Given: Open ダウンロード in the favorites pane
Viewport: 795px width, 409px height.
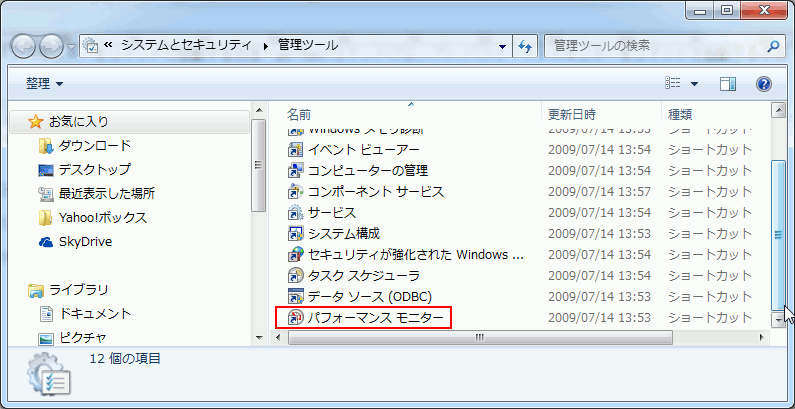Looking at the screenshot, I should tap(94, 146).
